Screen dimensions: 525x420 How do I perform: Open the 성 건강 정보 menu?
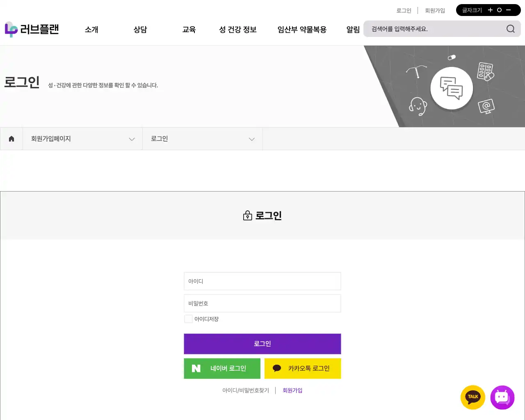coord(237,30)
